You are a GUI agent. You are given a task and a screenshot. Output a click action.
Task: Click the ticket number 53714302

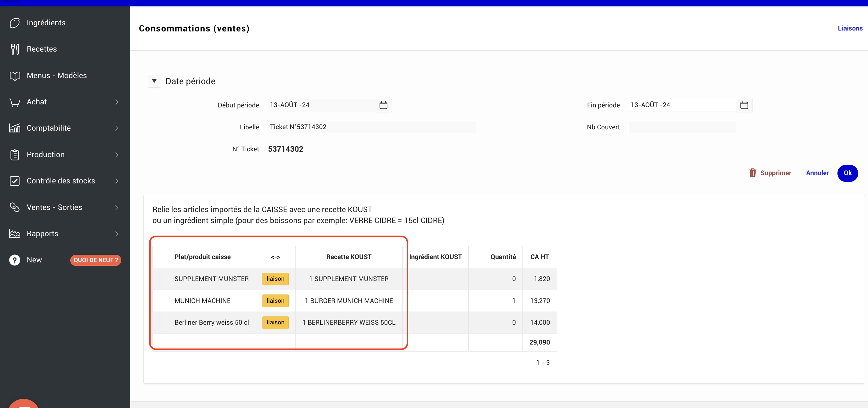(x=285, y=149)
